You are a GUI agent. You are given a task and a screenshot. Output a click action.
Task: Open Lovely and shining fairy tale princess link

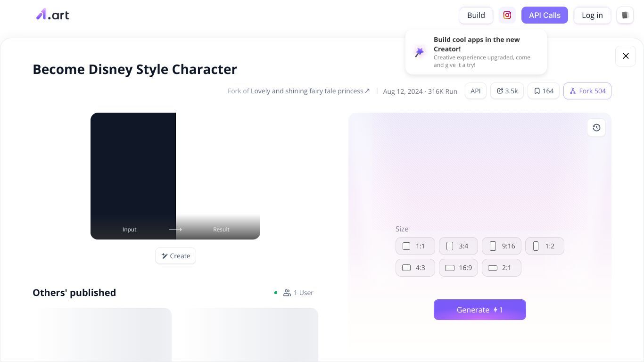point(310,91)
